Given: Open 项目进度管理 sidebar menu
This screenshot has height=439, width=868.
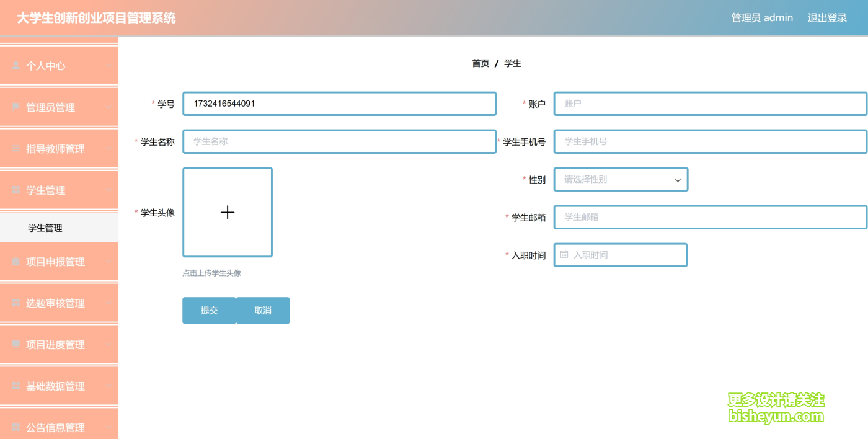Looking at the screenshot, I should [59, 345].
